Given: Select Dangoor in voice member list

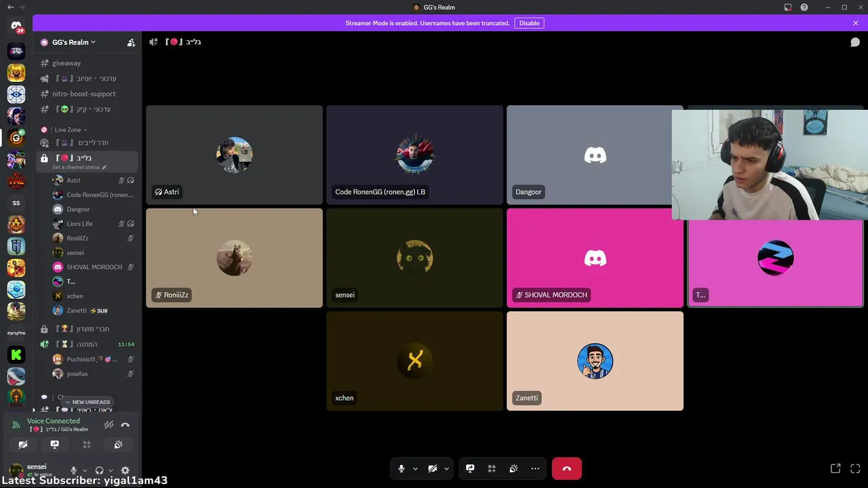Looking at the screenshot, I should (x=93, y=209).
